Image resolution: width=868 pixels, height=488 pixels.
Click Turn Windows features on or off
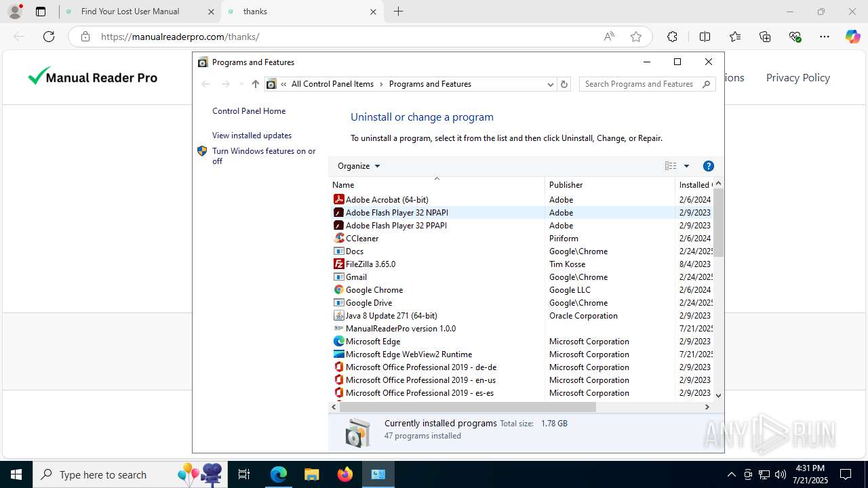[x=264, y=156]
